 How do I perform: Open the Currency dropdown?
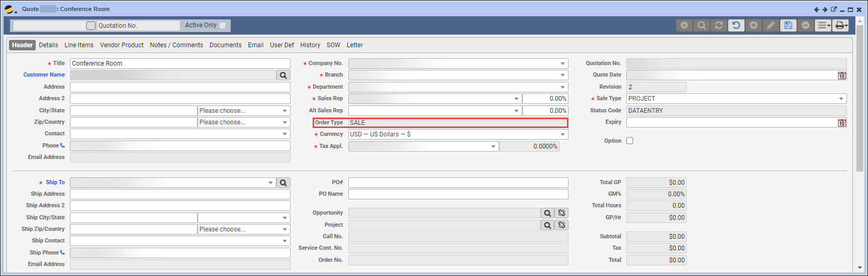point(563,134)
